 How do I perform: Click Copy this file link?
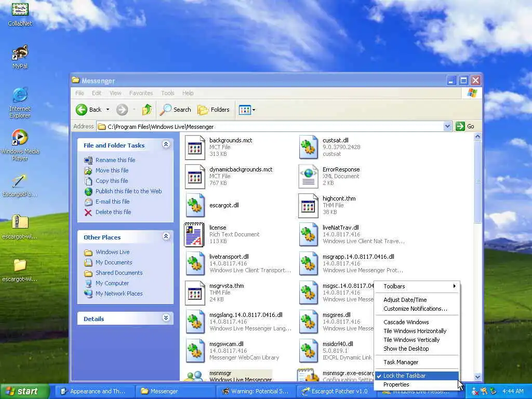coord(112,181)
